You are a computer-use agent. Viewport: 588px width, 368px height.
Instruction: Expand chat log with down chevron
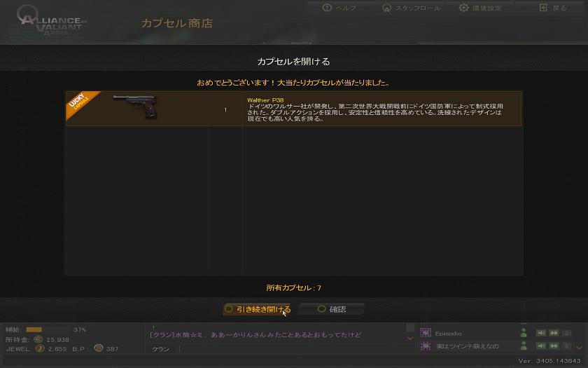pos(410,339)
